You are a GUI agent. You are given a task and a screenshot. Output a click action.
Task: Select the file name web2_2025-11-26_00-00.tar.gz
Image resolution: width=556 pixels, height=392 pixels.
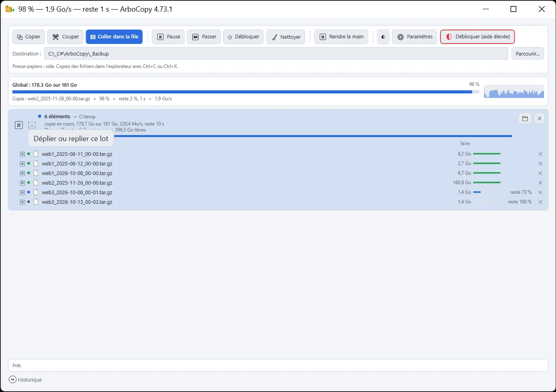pos(77,183)
